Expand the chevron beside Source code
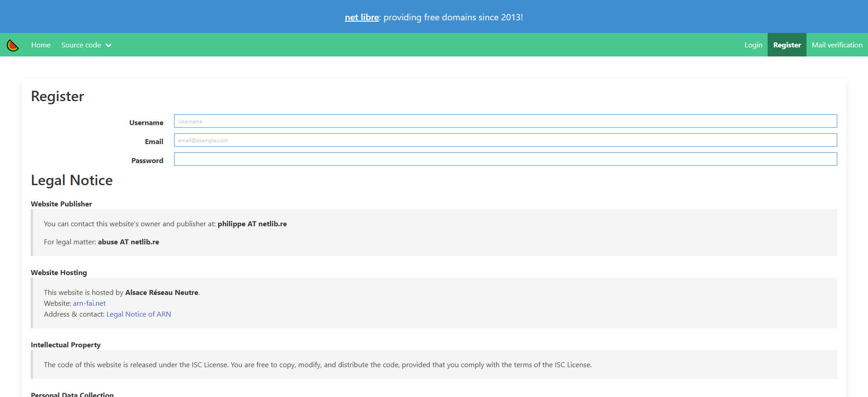 108,45
